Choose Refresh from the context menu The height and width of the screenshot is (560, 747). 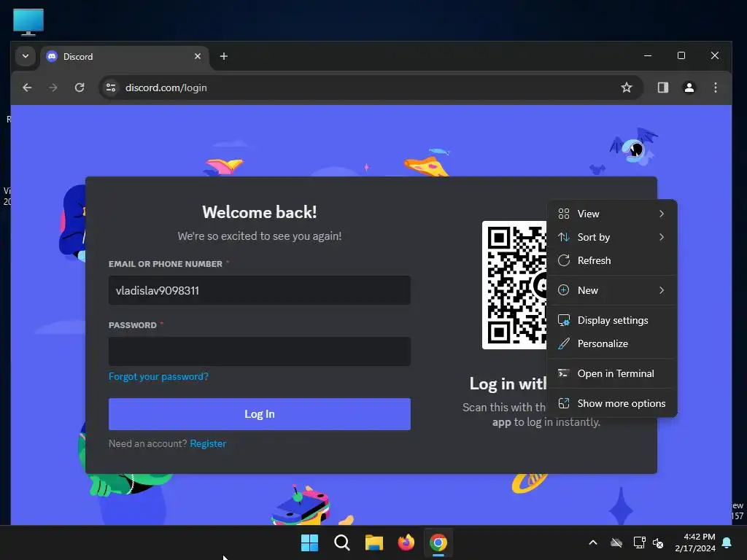[612, 260]
